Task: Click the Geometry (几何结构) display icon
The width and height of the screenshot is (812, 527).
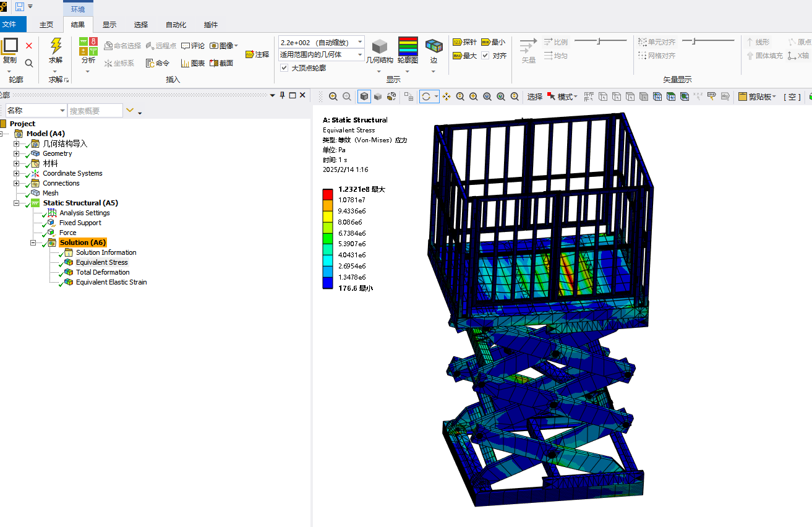Action: 380,46
